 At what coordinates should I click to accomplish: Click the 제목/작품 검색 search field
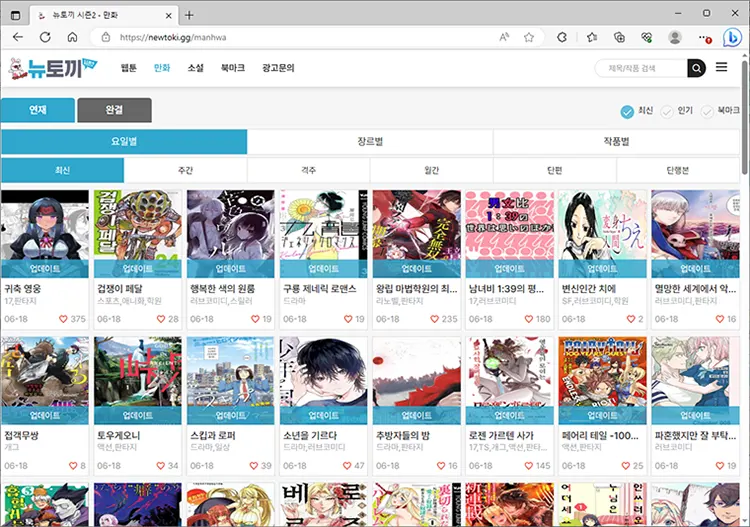[641, 68]
